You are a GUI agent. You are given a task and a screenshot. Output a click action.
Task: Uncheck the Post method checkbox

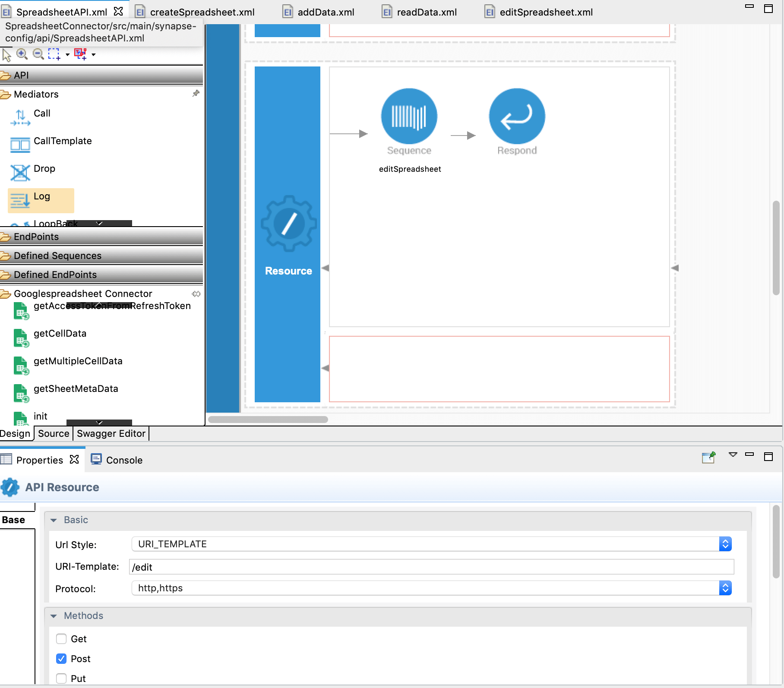(x=61, y=659)
